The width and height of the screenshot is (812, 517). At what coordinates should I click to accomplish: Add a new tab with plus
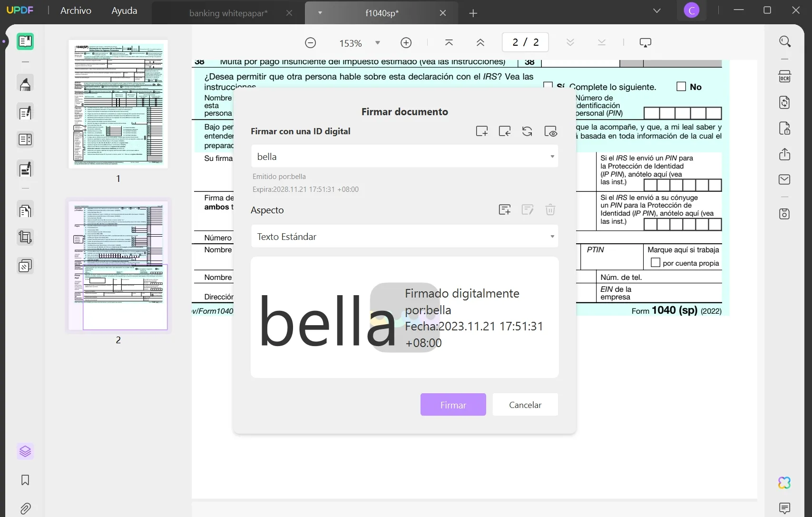pos(473,13)
